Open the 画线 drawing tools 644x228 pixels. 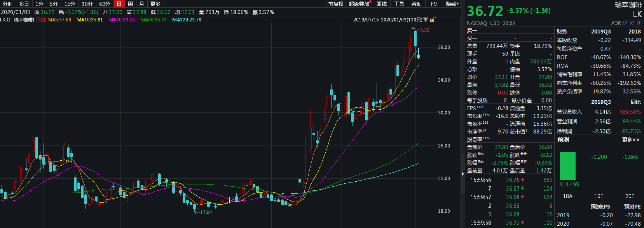pyautogui.click(x=382, y=4)
